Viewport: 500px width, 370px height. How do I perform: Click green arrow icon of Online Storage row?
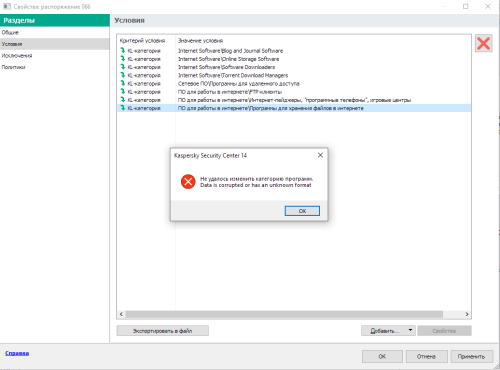123,59
